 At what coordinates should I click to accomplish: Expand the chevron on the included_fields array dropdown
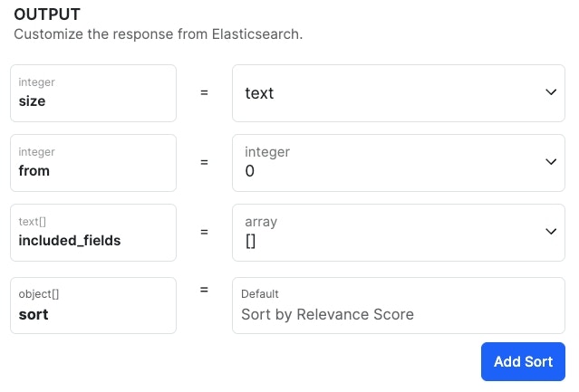(551, 232)
